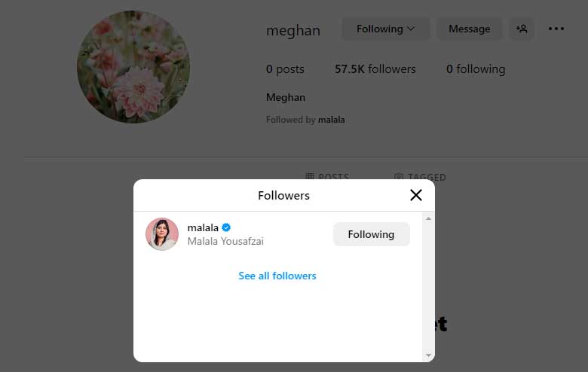Viewport: 588px width, 372px height.
Task: Click the add-person suggestions icon
Action: point(522,29)
